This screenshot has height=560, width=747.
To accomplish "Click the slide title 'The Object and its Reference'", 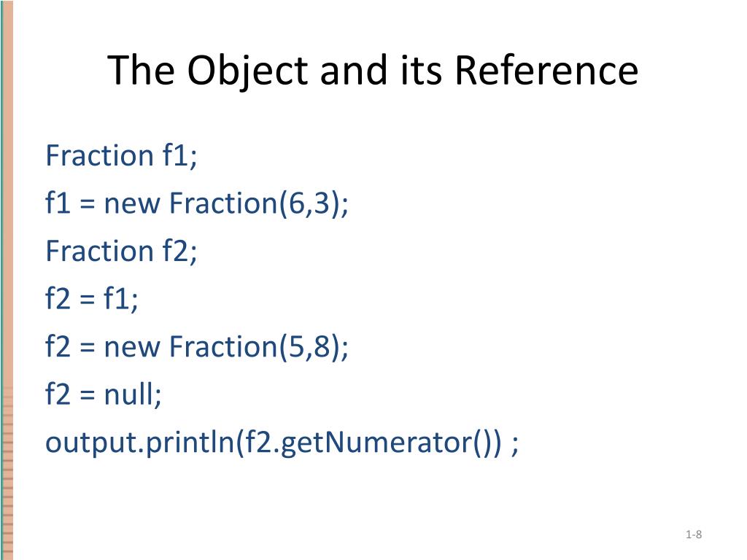I will pyautogui.click(x=373, y=71).
